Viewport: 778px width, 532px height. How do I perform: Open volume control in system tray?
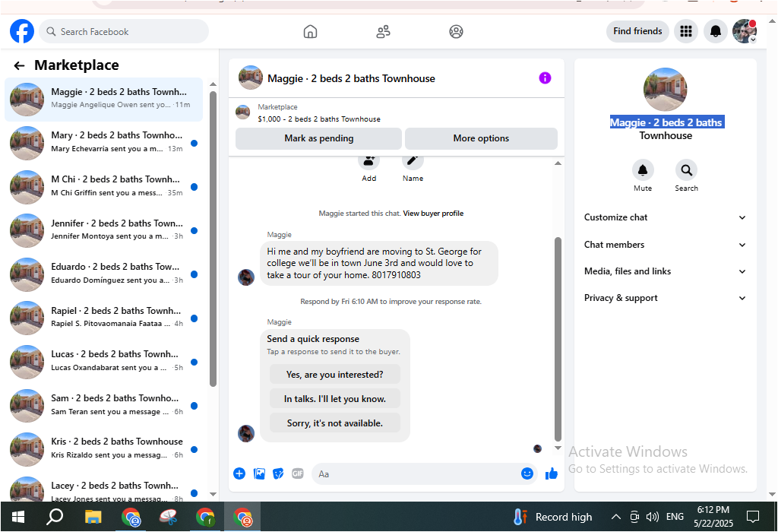(653, 517)
